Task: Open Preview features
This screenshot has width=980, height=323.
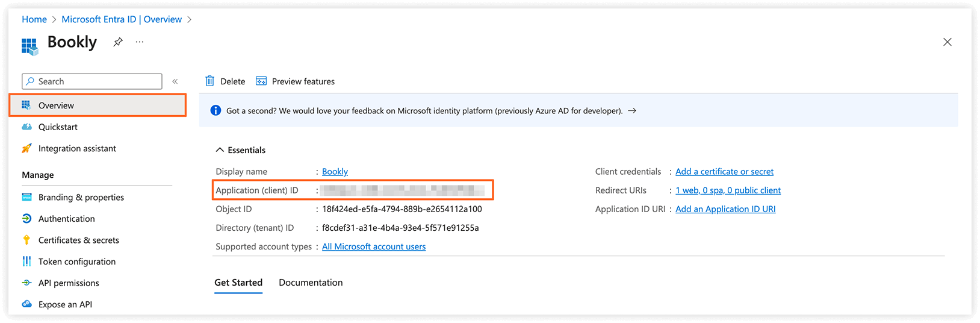Action: [x=303, y=81]
